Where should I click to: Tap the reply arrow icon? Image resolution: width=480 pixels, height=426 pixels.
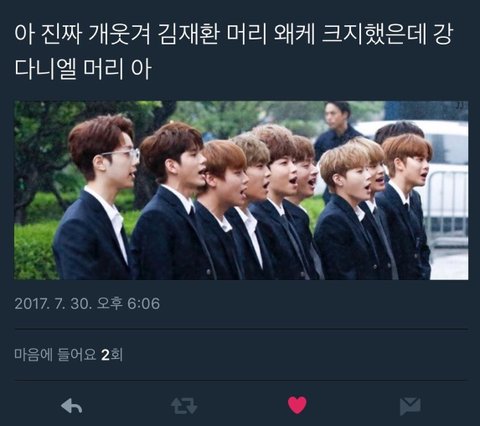point(71,406)
